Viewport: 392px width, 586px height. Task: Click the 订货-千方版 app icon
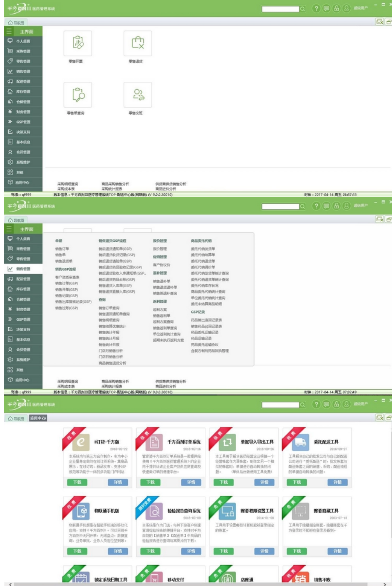[x=81, y=442]
